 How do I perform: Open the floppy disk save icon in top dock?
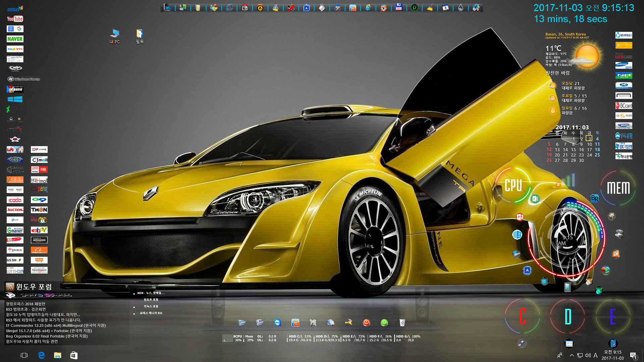coord(398,7)
